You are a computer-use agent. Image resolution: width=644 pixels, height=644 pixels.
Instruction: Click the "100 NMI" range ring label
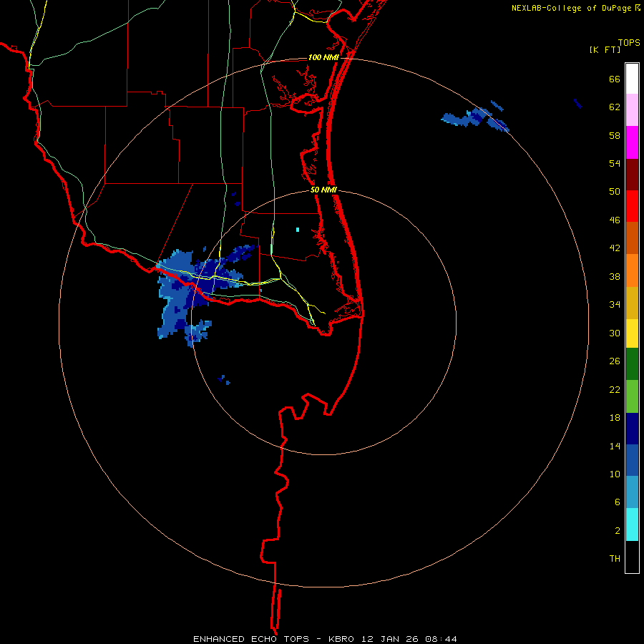pos(323,57)
